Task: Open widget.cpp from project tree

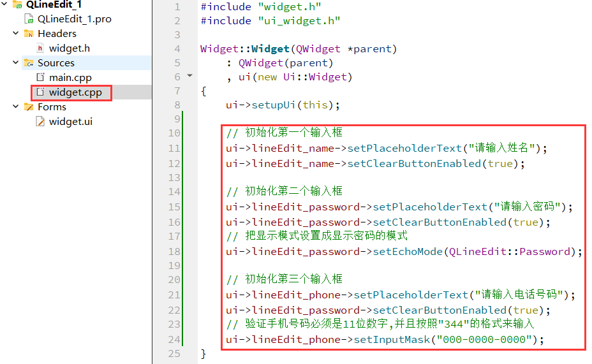Action: [x=75, y=92]
